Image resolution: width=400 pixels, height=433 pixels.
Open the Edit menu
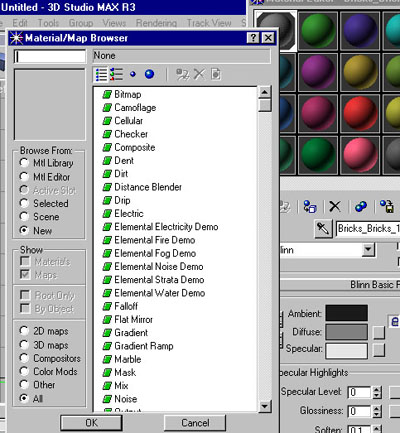(20, 23)
